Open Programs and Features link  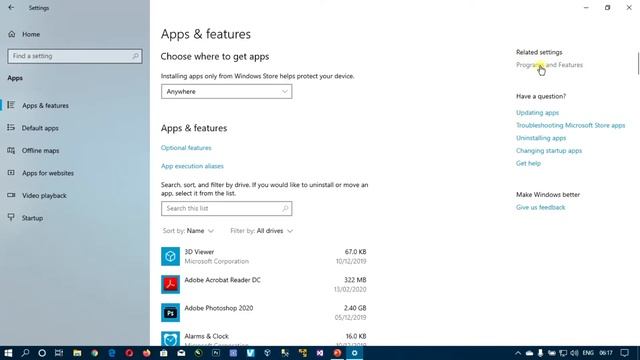[x=549, y=65]
